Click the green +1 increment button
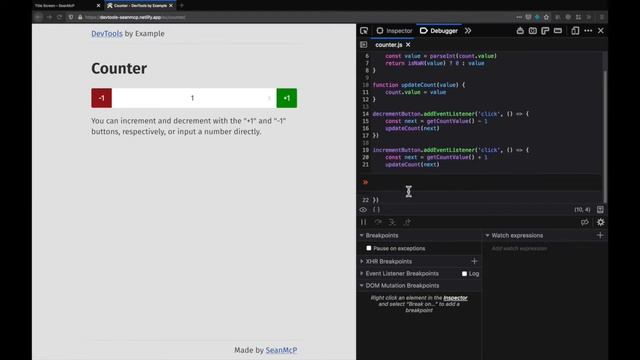The width and height of the screenshot is (640, 360). tap(287, 98)
